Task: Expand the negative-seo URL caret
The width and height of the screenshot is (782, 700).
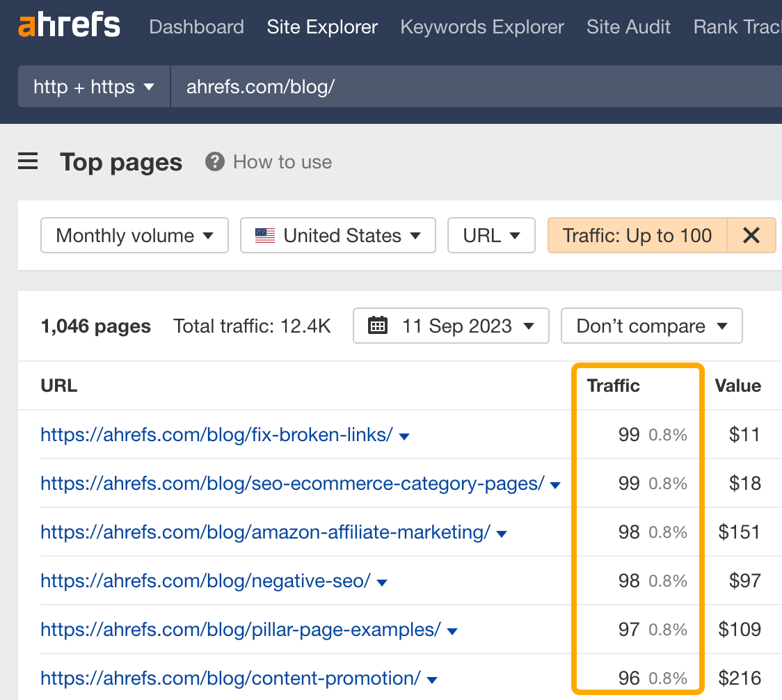Action: (x=382, y=581)
